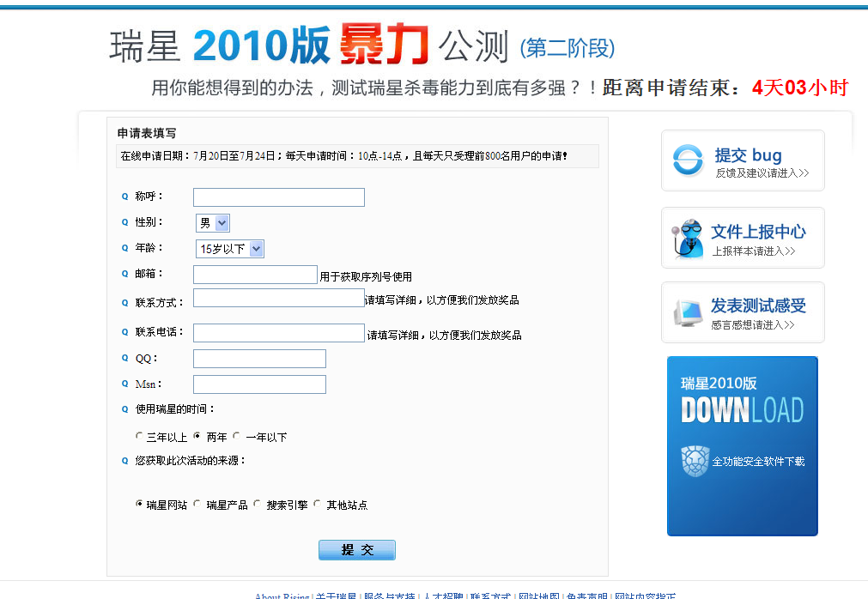Choose 其他站点 as the source
This screenshot has width=868, height=599.
click(x=317, y=504)
